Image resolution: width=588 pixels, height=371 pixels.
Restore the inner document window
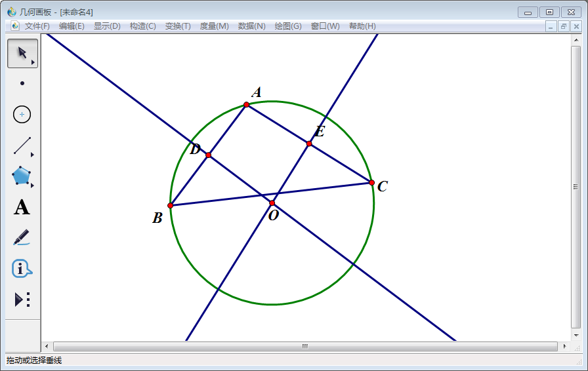tap(563, 27)
